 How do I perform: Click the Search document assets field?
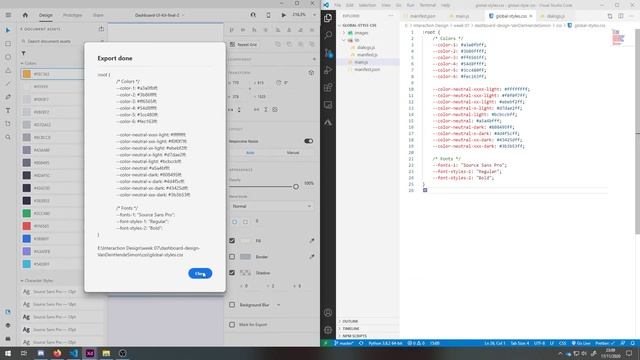coord(61,41)
